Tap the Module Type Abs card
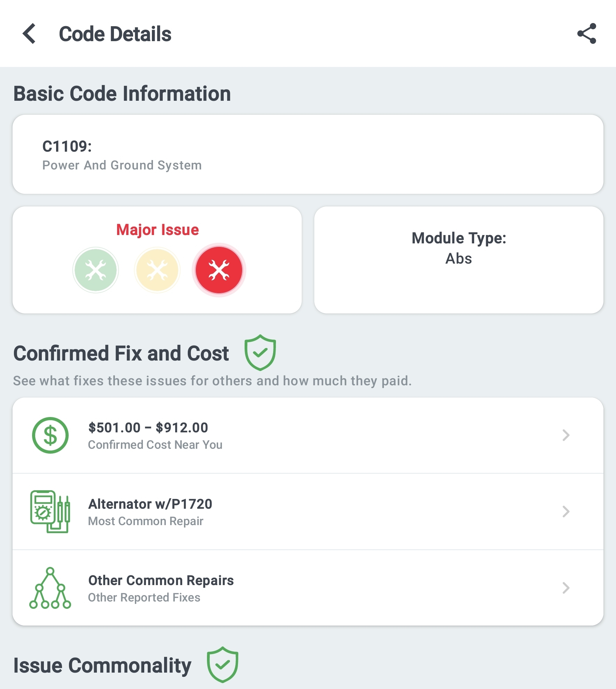Screen dimensions: 616x689 (x=459, y=260)
